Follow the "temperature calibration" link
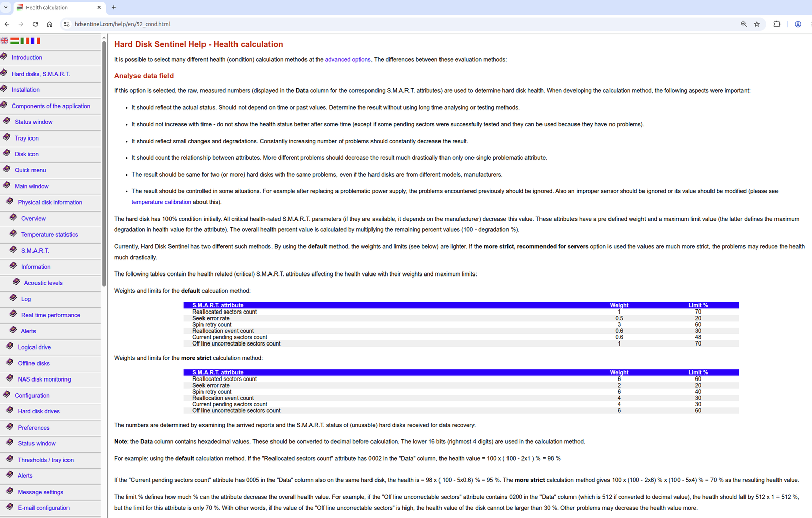812x518 pixels. pyautogui.click(x=161, y=202)
